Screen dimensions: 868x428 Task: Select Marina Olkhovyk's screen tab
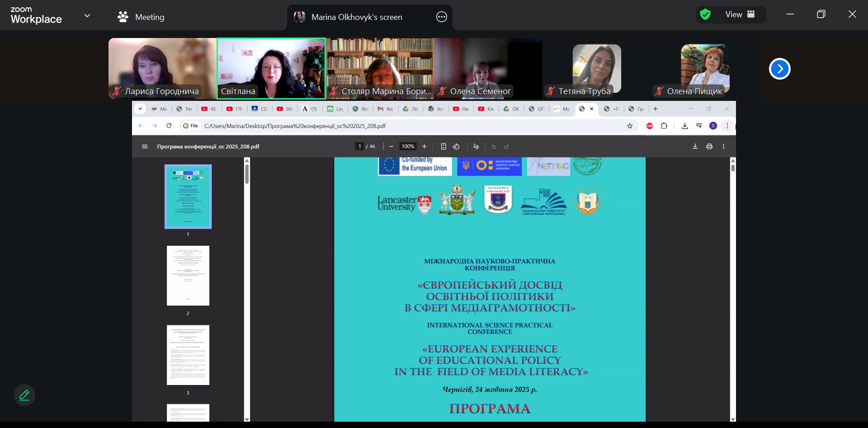point(356,17)
